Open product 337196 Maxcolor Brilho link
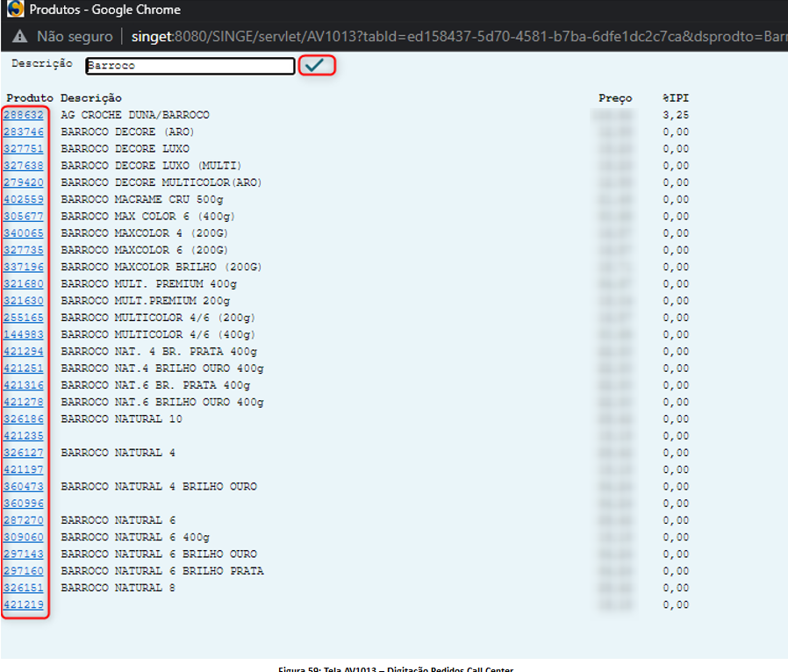The height and width of the screenshot is (672, 788). (24, 267)
